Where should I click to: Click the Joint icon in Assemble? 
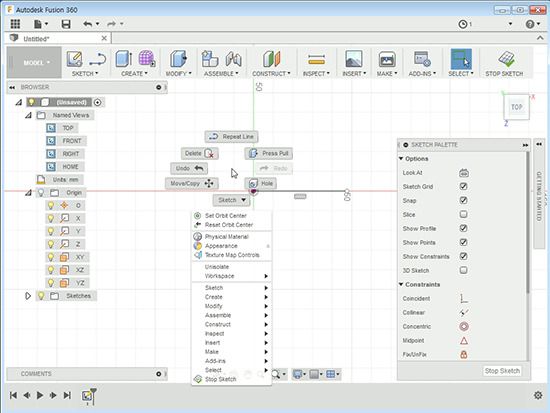pyautogui.click(x=234, y=59)
